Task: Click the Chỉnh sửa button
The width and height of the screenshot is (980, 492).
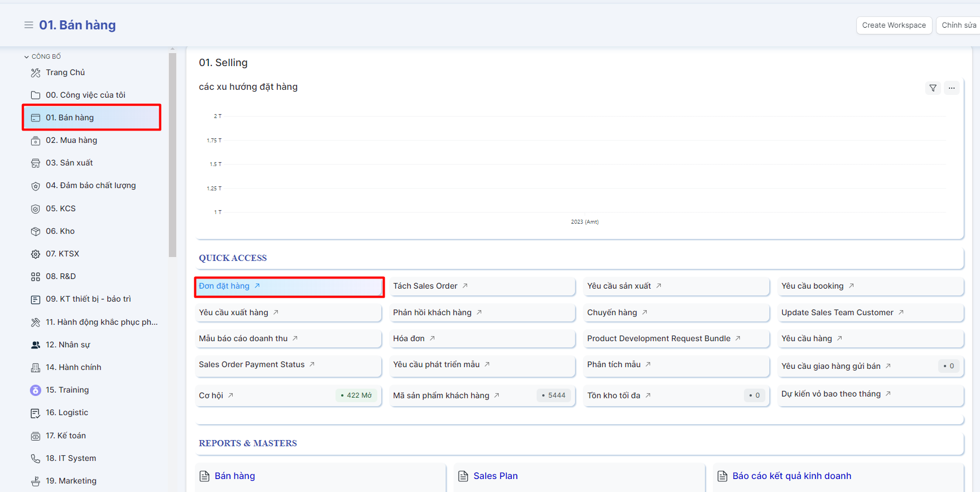Action: coord(959,25)
